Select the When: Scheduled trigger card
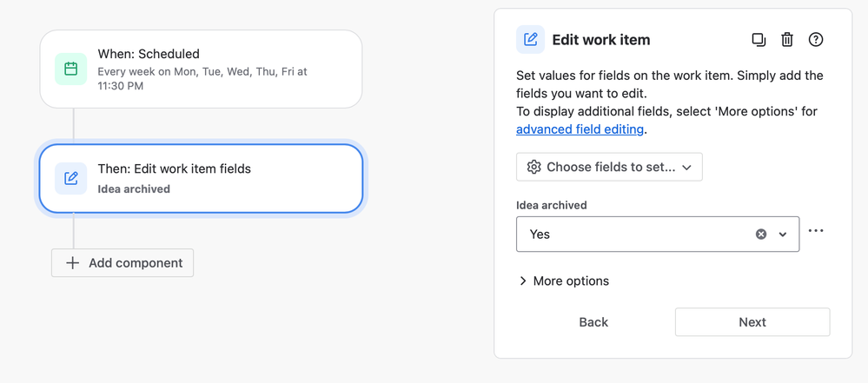The image size is (868, 383). (201, 69)
